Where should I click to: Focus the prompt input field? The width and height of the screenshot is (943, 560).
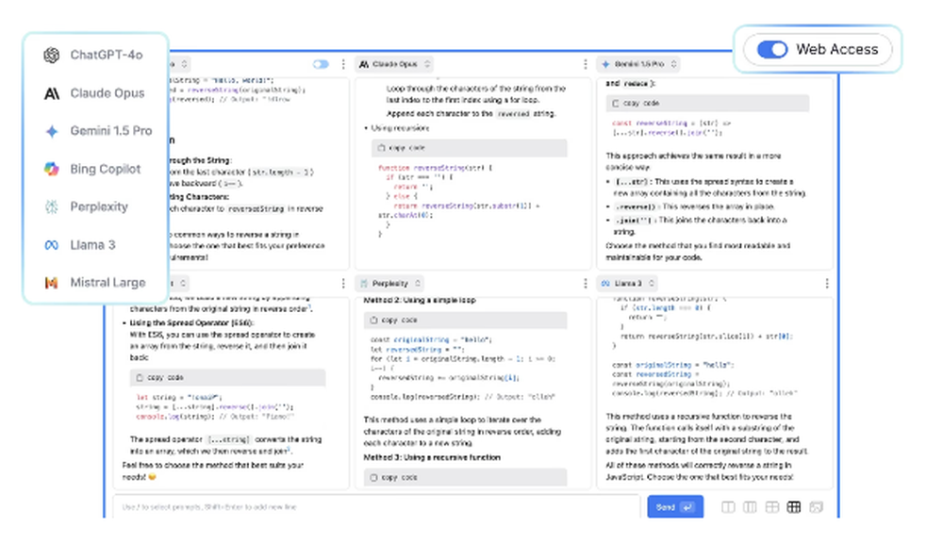(x=376, y=507)
